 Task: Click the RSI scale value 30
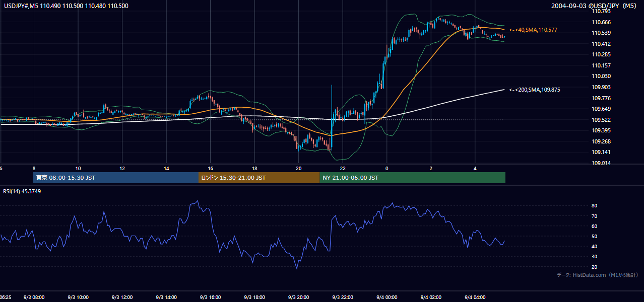coord(594,257)
